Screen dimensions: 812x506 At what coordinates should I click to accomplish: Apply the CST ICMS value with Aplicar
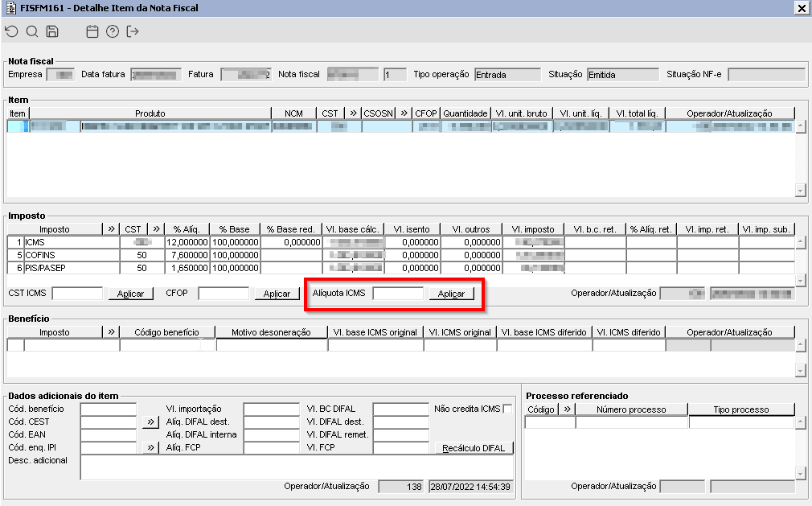[x=130, y=294]
